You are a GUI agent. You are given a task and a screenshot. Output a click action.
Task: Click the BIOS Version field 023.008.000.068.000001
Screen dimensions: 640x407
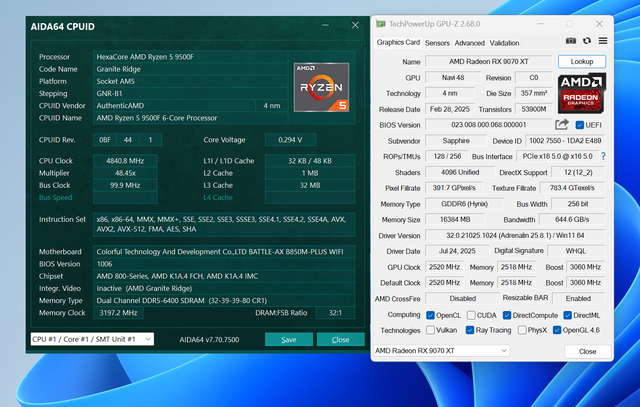coord(489,125)
